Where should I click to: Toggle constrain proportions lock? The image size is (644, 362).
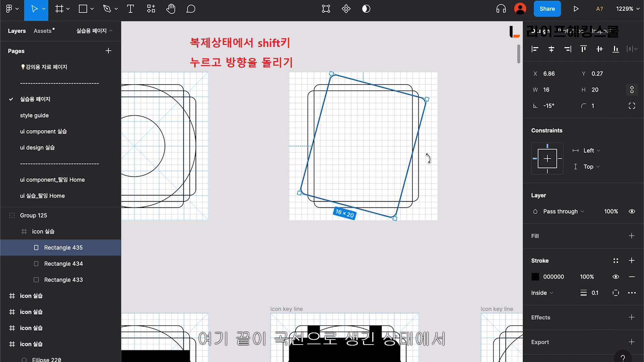[x=632, y=90]
